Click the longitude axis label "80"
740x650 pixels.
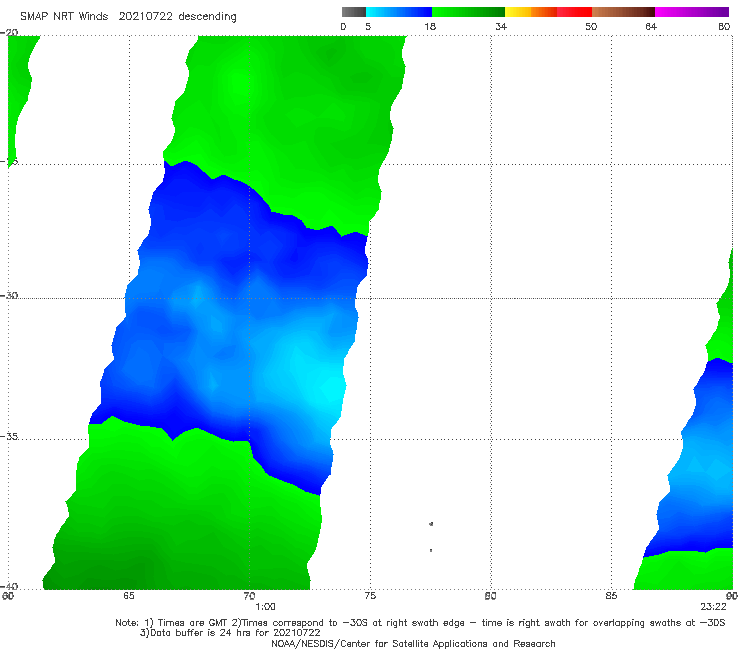click(490, 596)
